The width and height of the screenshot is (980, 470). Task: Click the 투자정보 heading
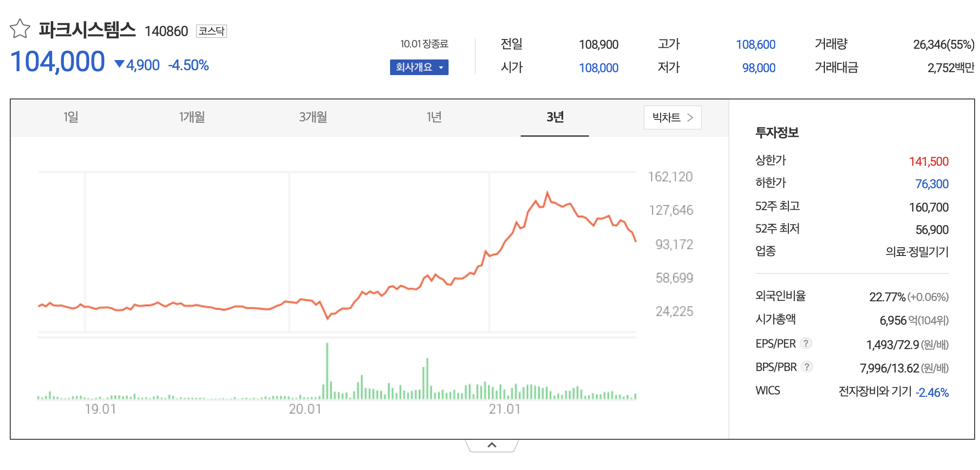(777, 133)
